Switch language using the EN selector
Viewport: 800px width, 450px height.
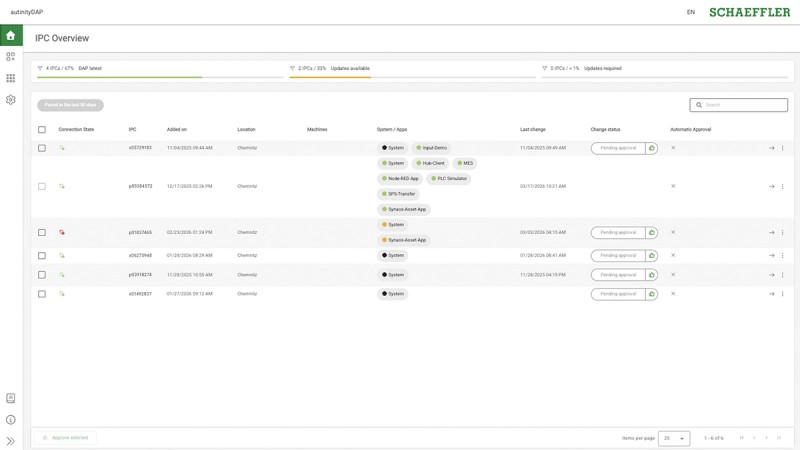[x=690, y=12]
